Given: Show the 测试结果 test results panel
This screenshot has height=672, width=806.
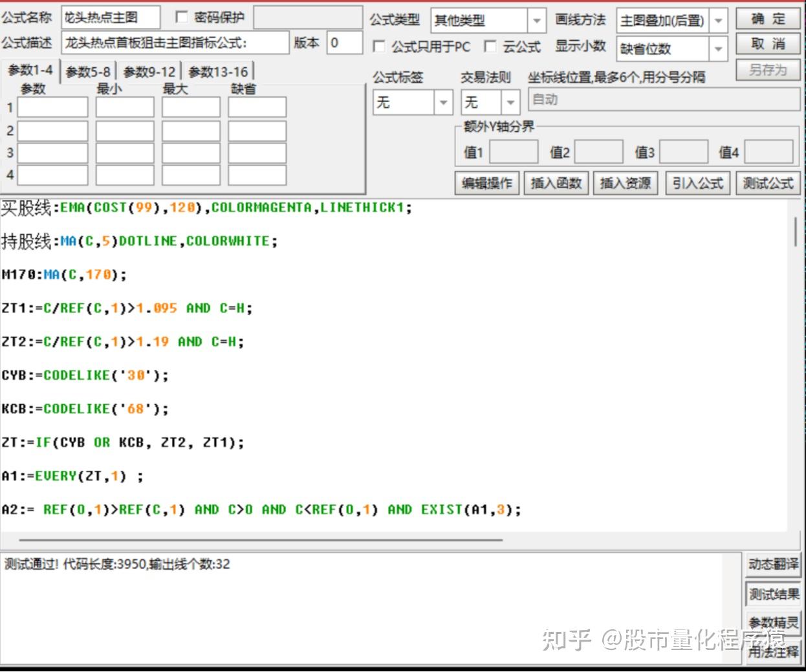Looking at the screenshot, I should (773, 594).
